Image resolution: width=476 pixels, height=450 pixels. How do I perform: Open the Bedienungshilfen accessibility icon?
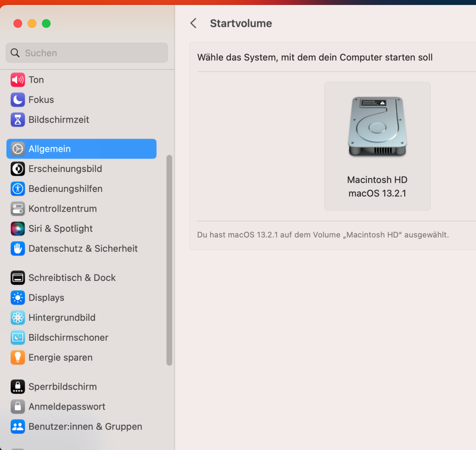coord(17,189)
